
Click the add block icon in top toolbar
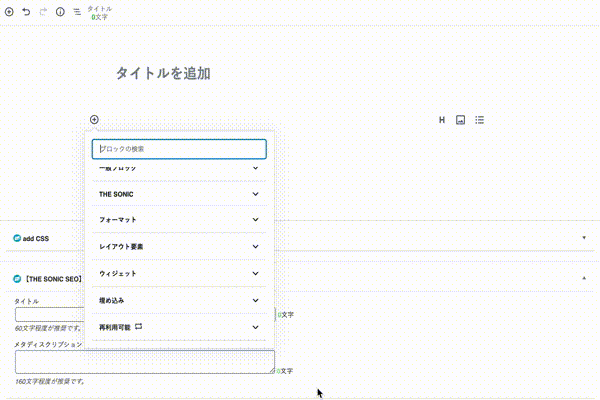[x=9, y=12]
